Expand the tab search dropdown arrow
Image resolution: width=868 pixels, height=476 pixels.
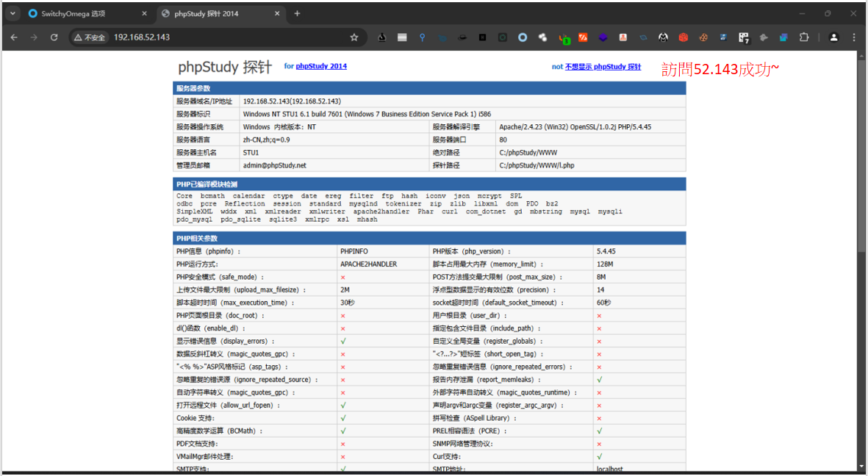[12, 13]
